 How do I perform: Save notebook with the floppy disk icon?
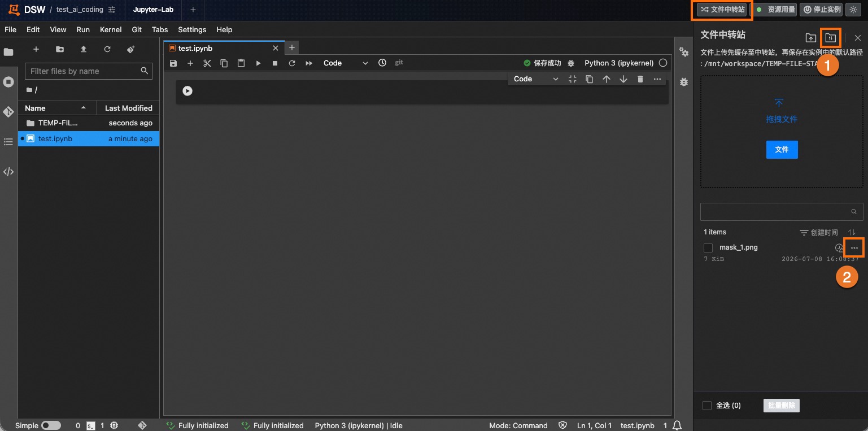click(x=173, y=63)
